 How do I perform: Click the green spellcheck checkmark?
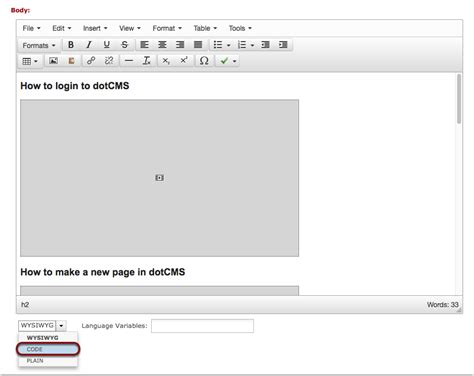coord(224,61)
